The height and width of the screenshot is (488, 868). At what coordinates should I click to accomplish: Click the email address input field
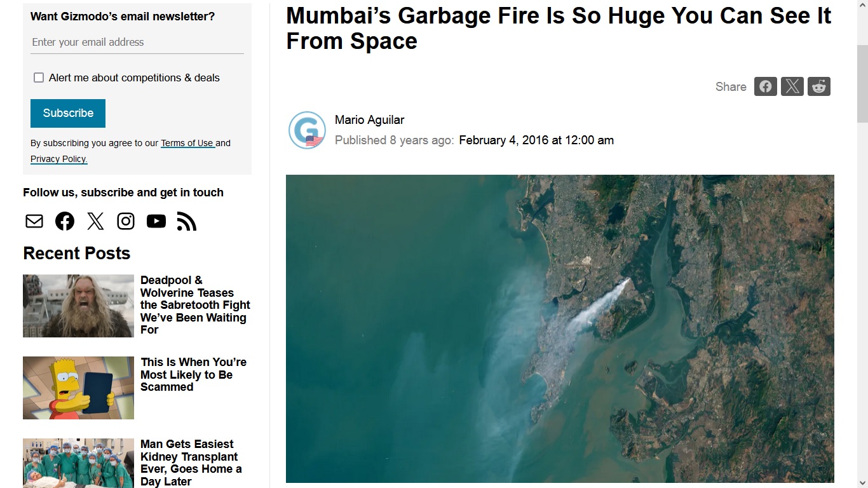[137, 42]
